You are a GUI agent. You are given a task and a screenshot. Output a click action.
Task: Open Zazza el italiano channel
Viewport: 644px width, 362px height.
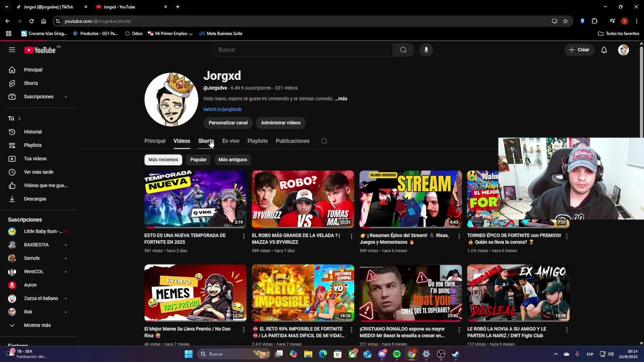40,298
